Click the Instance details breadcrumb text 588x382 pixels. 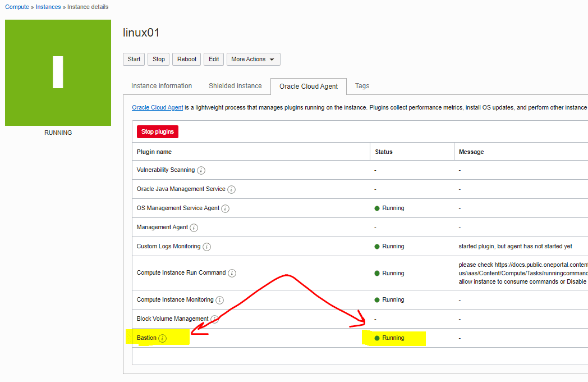[88, 7]
